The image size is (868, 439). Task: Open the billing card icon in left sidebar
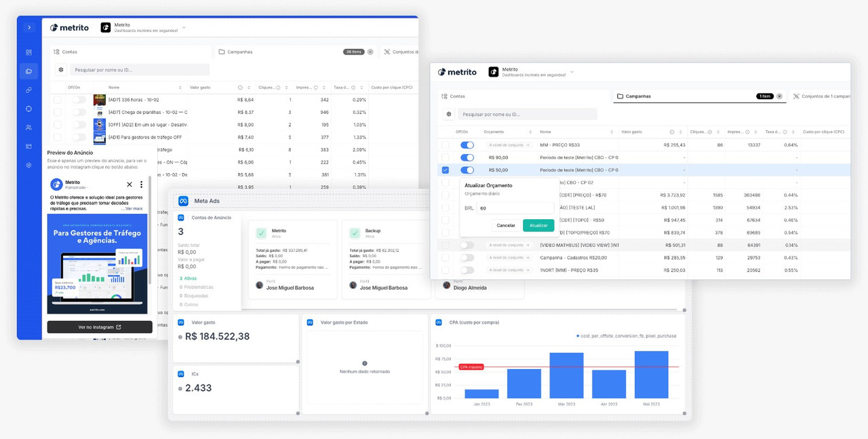click(28, 146)
